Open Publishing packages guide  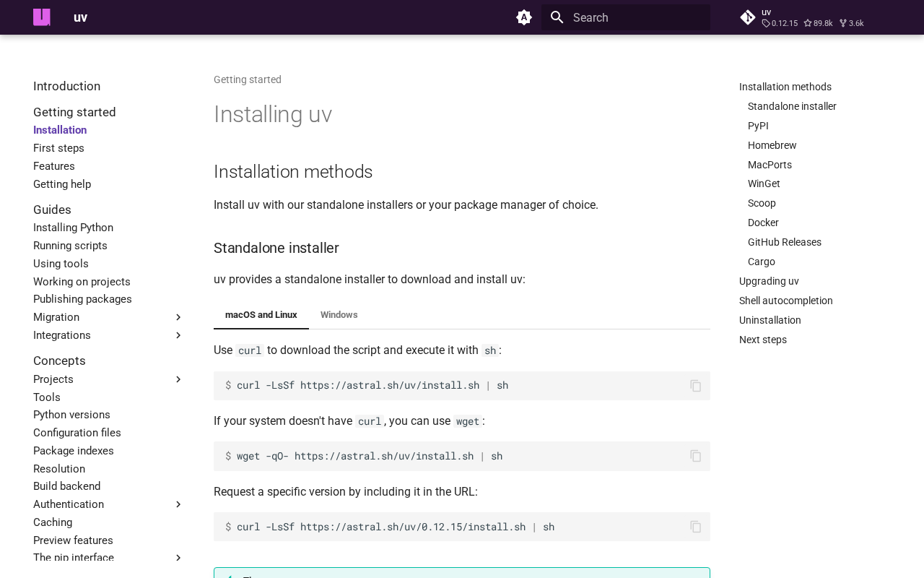click(82, 299)
